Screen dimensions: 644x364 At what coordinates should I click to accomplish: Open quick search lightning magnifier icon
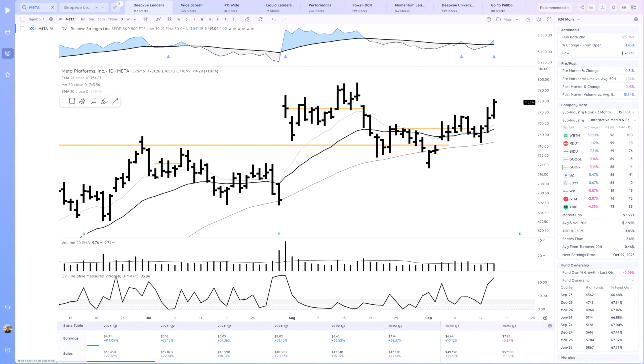coord(528,19)
